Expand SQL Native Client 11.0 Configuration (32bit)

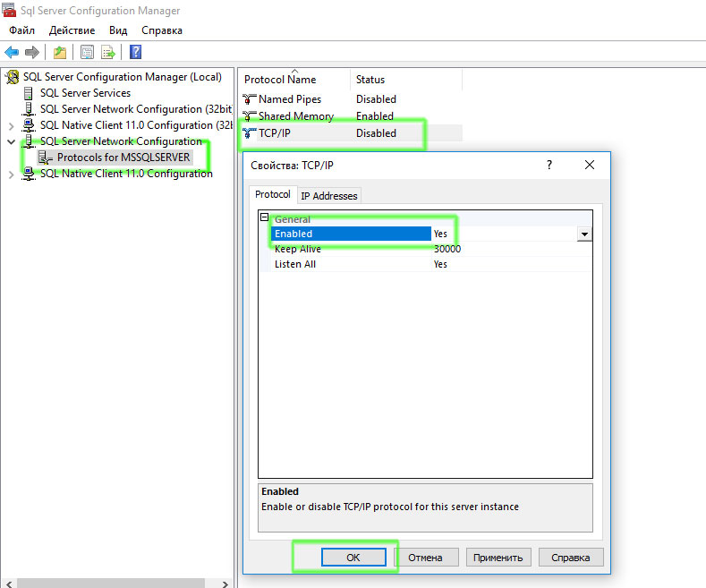point(11,125)
